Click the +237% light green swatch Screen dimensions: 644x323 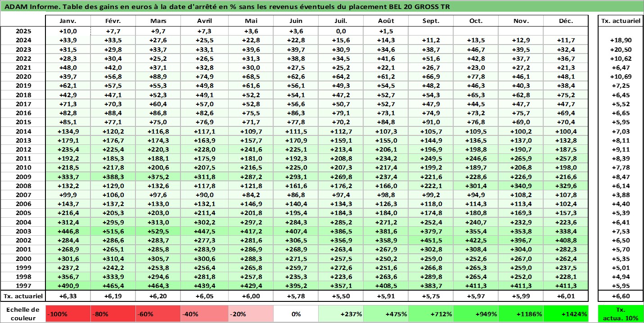coord(341,314)
